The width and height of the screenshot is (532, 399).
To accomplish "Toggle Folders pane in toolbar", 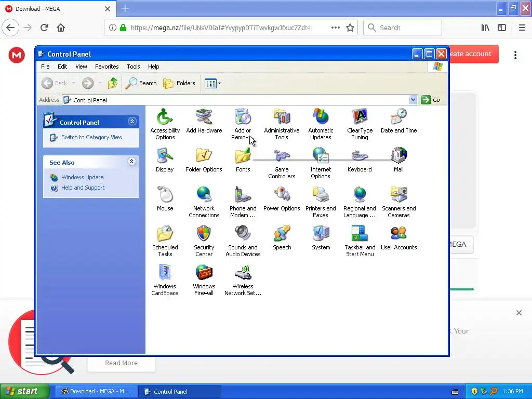I will (179, 83).
